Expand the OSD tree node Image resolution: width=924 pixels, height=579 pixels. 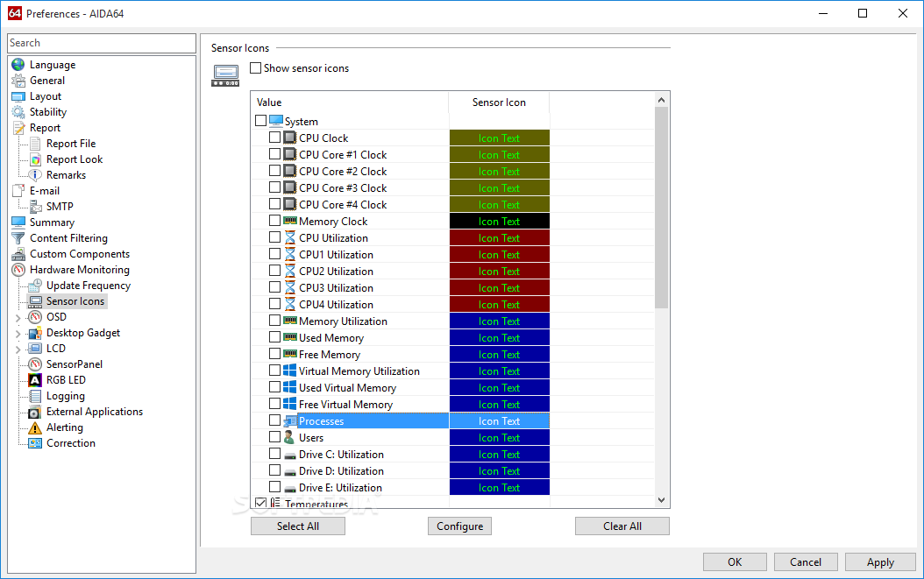pyautogui.click(x=18, y=317)
